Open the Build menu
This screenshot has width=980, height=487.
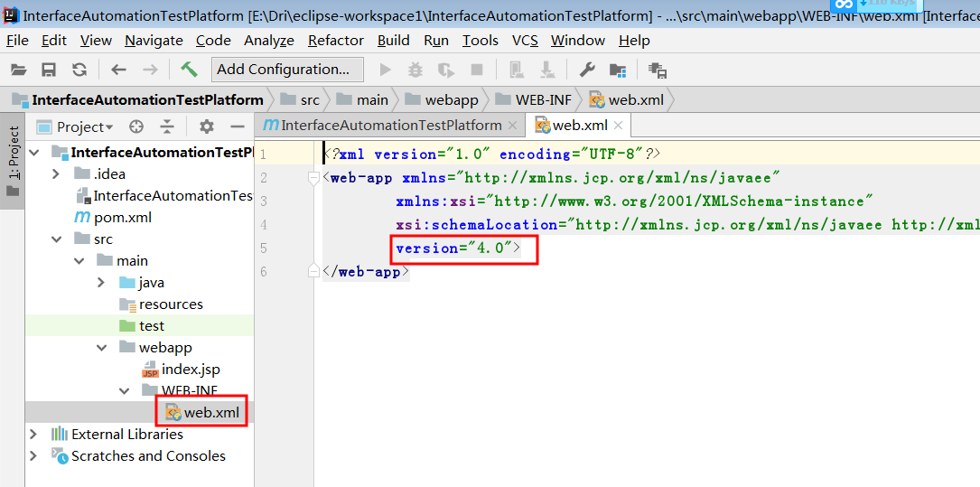click(x=394, y=41)
